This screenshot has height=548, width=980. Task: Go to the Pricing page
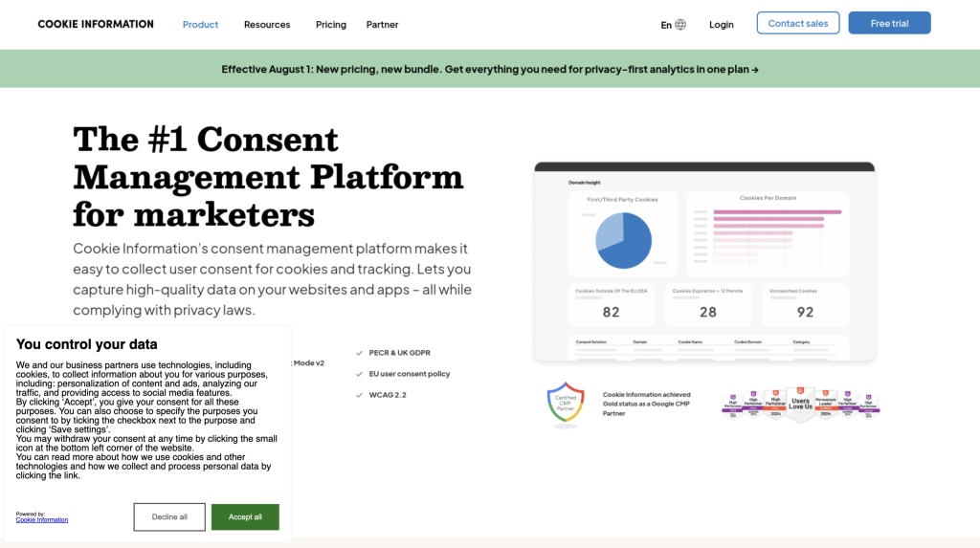click(x=330, y=24)
